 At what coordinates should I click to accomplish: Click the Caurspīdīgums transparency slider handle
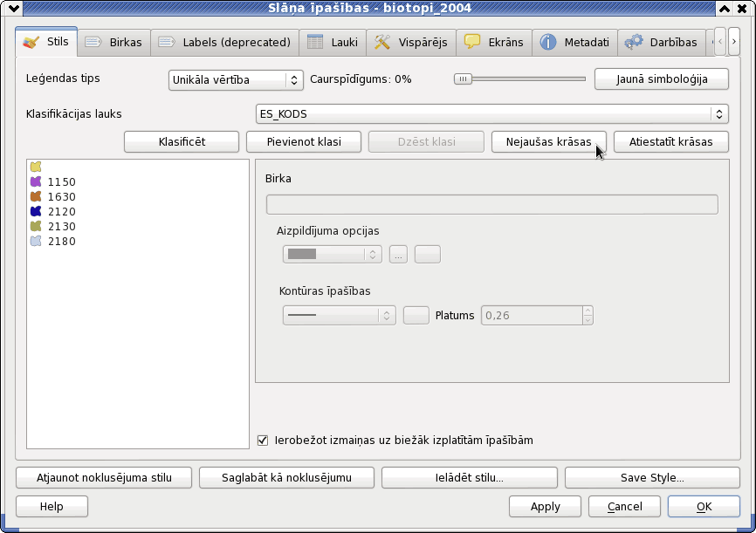coord(463,79)
